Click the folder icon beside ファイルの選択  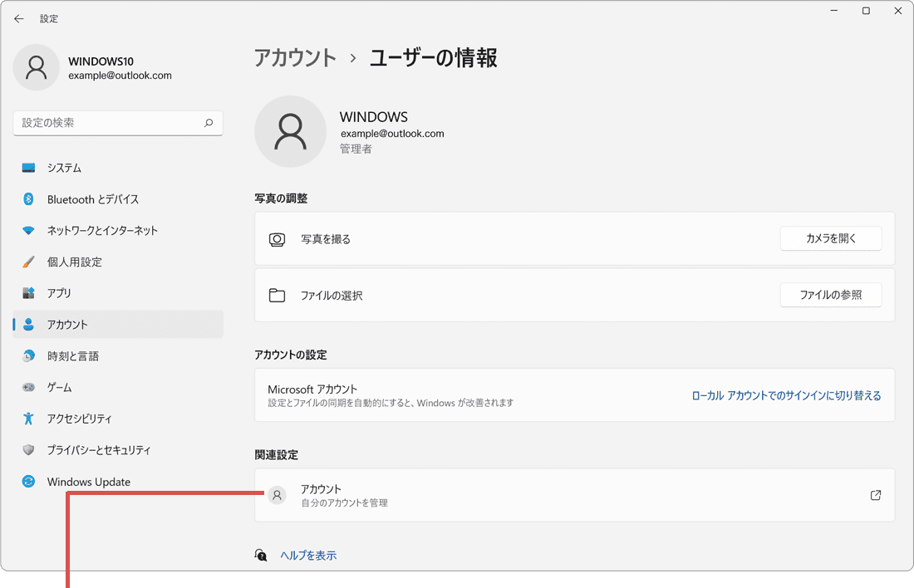(x=278, y=295)
